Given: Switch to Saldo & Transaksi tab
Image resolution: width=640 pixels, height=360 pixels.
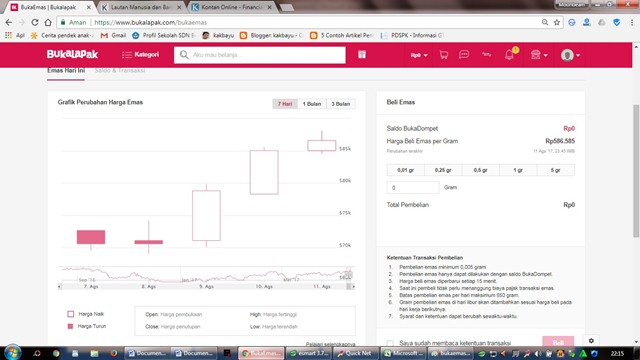Looking at the screenshot, I should coord(120,71).
